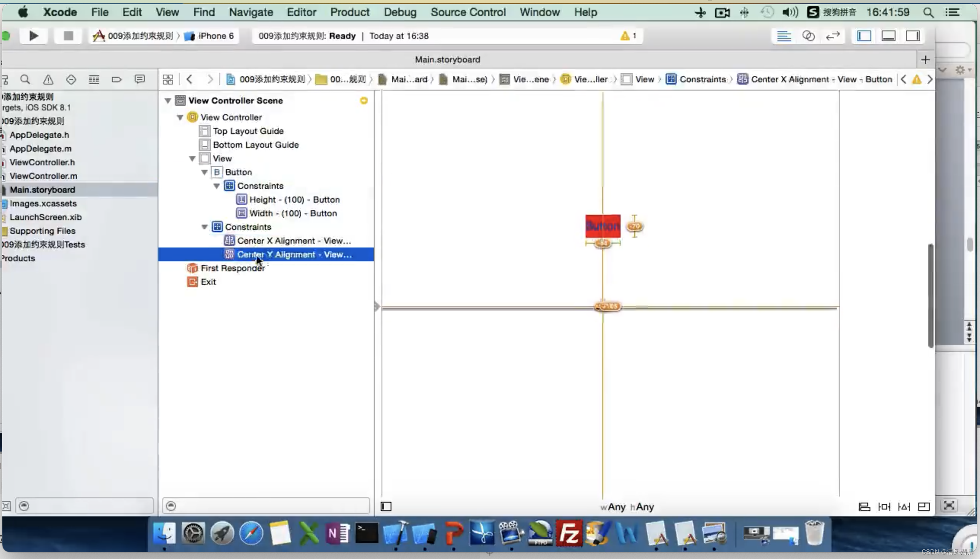Toggle the document outline visibility

point(386,506)
